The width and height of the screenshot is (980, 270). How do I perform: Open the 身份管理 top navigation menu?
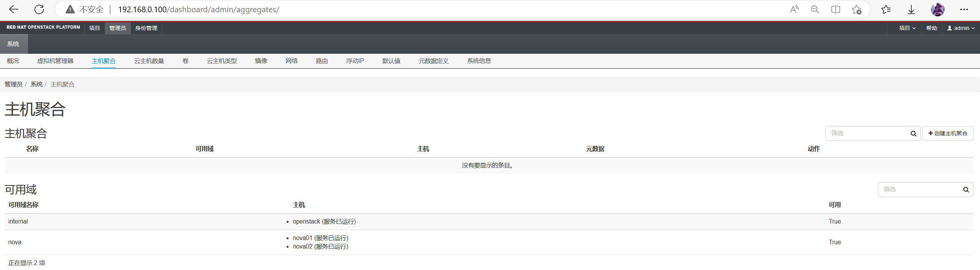[146, 28]
